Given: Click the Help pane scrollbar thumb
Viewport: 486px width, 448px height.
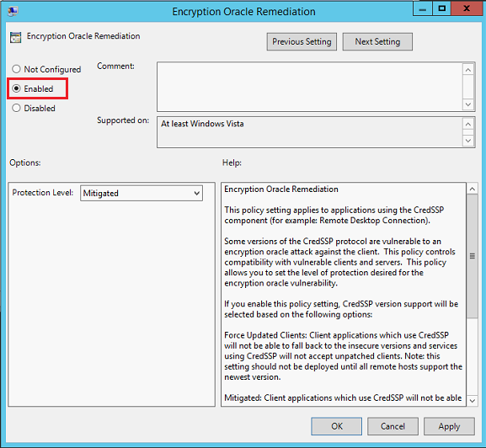Looking at the screenshot, I should coord(472,256).
